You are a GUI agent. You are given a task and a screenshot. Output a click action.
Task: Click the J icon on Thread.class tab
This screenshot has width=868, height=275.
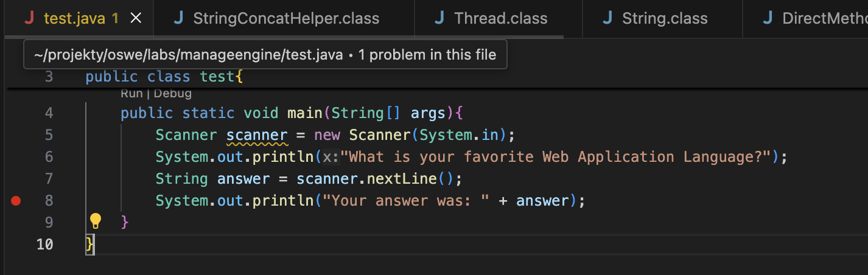point(439,18)
